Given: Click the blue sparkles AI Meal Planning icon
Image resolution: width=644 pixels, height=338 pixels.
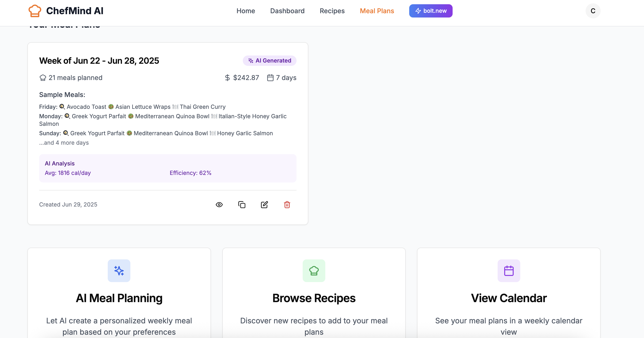Looking at the screenshot, I should (119, 270).
